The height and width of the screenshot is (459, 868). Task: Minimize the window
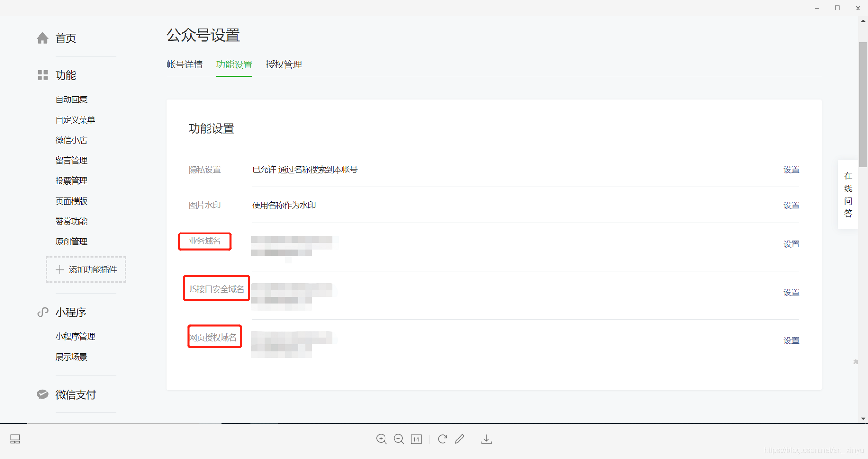click(817, 8)
